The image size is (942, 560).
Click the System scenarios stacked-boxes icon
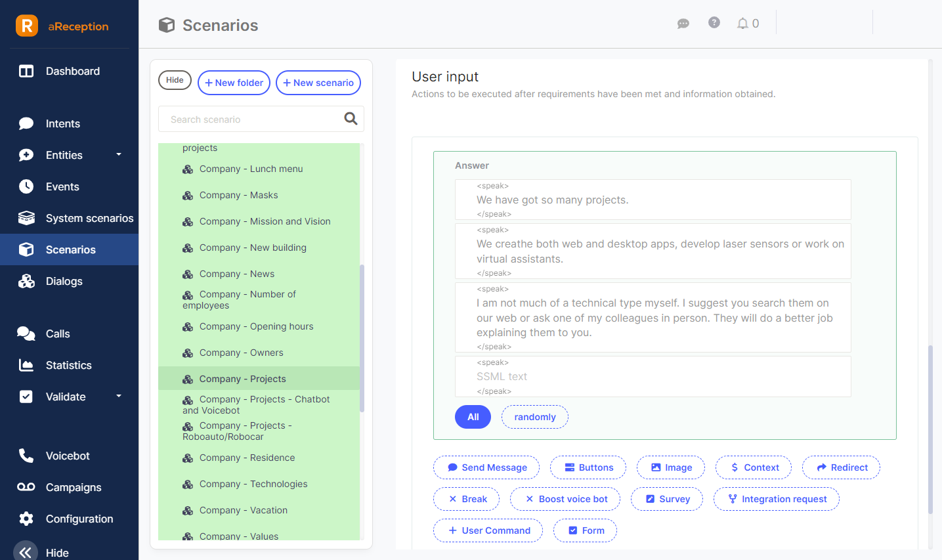pyautogui.click(x=26, y=218)
